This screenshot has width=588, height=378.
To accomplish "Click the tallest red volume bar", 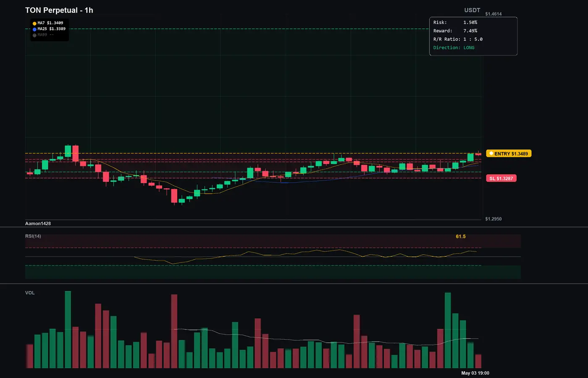I will click(174, 331).
